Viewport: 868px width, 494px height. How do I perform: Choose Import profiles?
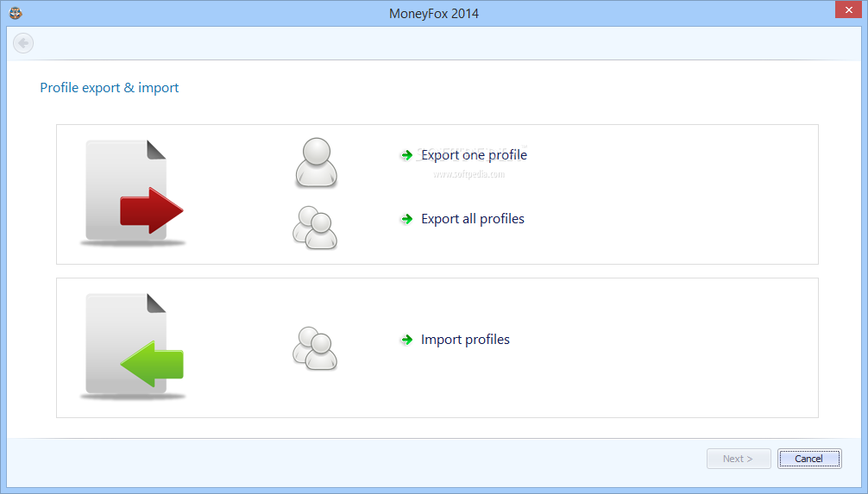465,340
